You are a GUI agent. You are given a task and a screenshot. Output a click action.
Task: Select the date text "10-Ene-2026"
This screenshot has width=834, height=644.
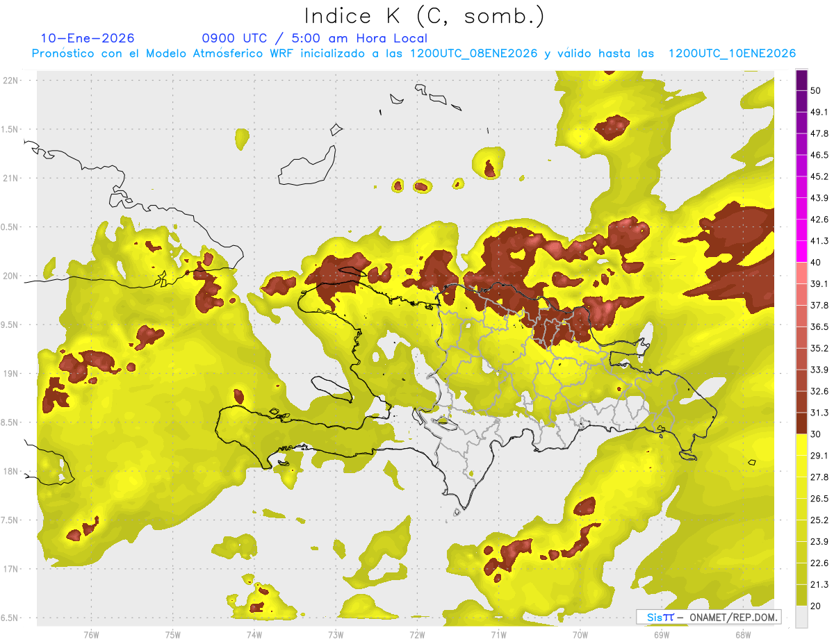tap(88, 38)
